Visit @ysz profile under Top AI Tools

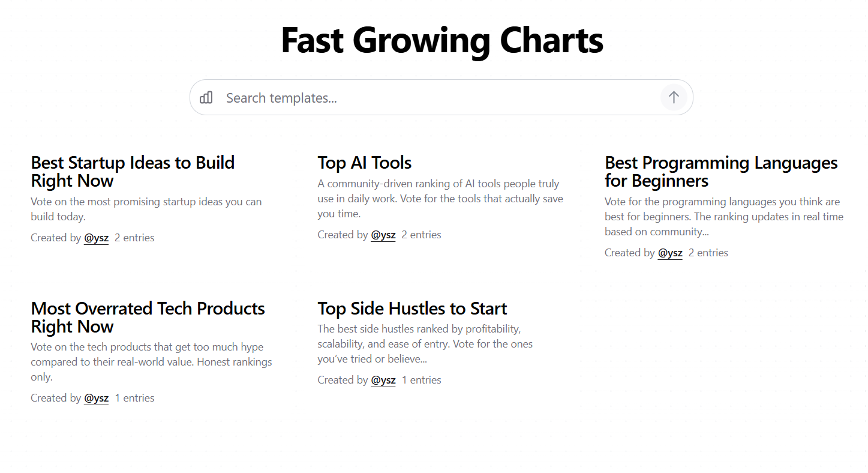pos(383,234)
